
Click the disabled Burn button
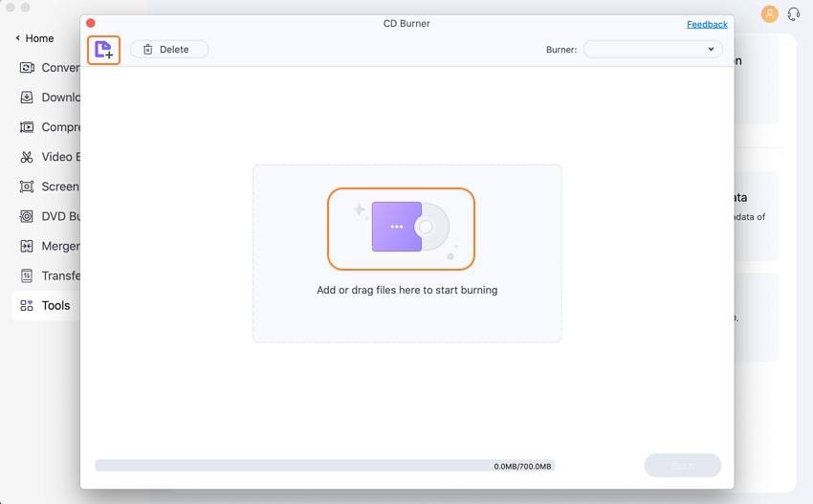point(682,466)
